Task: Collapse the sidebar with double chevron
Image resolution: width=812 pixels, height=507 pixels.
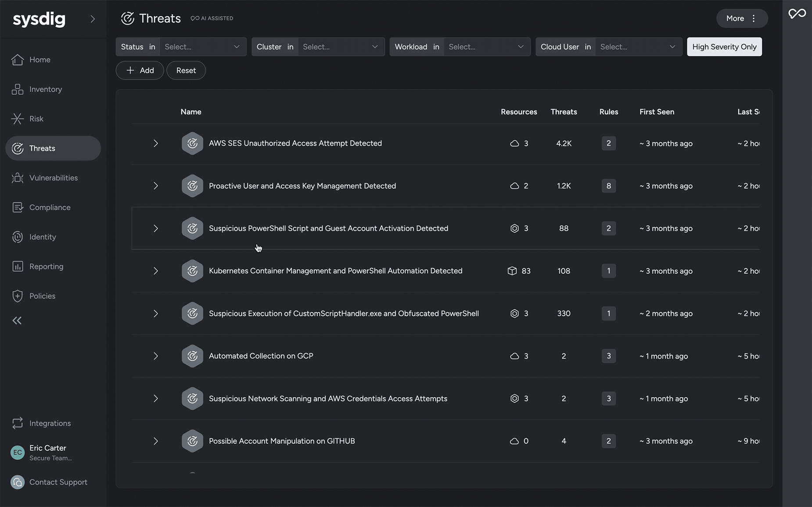Action: click(17, 320)
